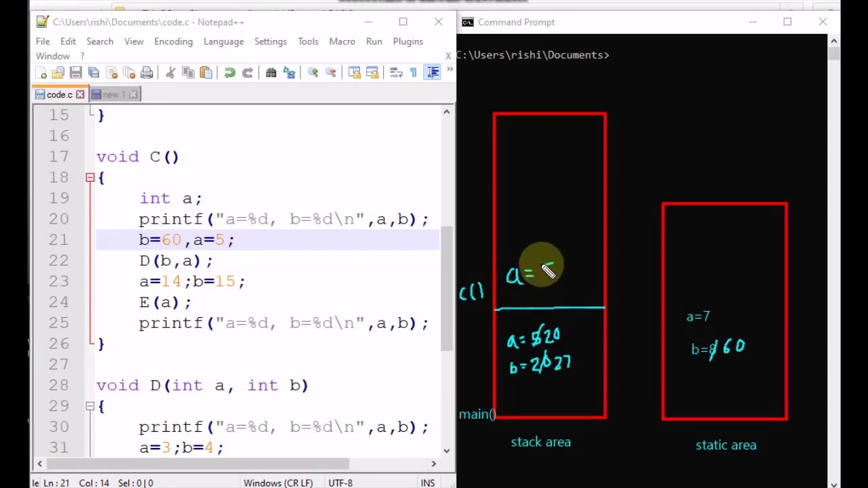Screen dimensions: 868x488
Task: Collapse the fold marker on line 29
Action: 90,406
